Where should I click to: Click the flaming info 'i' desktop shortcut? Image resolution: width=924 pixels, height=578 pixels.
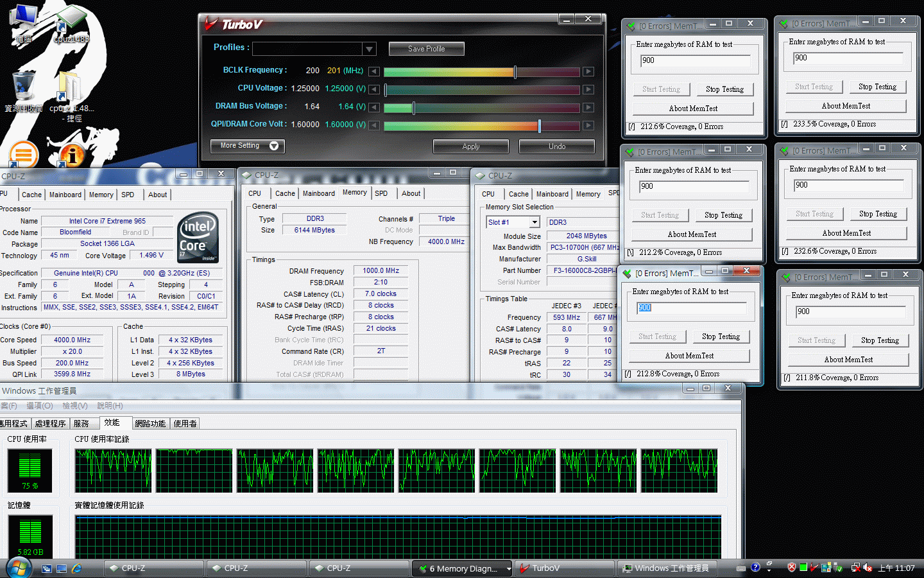point(71,154)
